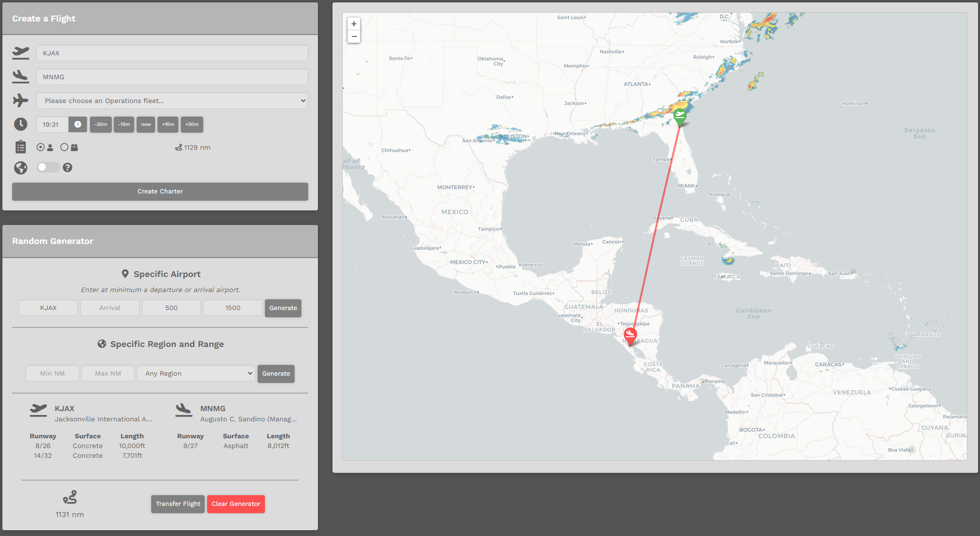This screenshot has width=980, height=536.
Task: Click the Arrival airport input field
Action: 110,308
